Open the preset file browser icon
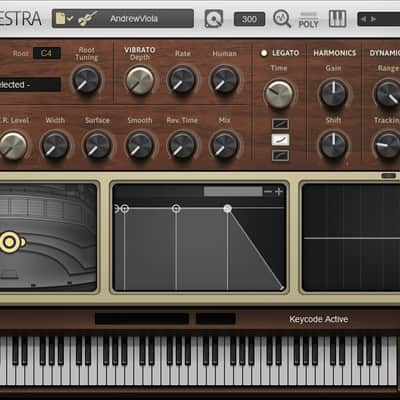Image resolution: width=400 pixels, height=400 pixels. (64, 18)
